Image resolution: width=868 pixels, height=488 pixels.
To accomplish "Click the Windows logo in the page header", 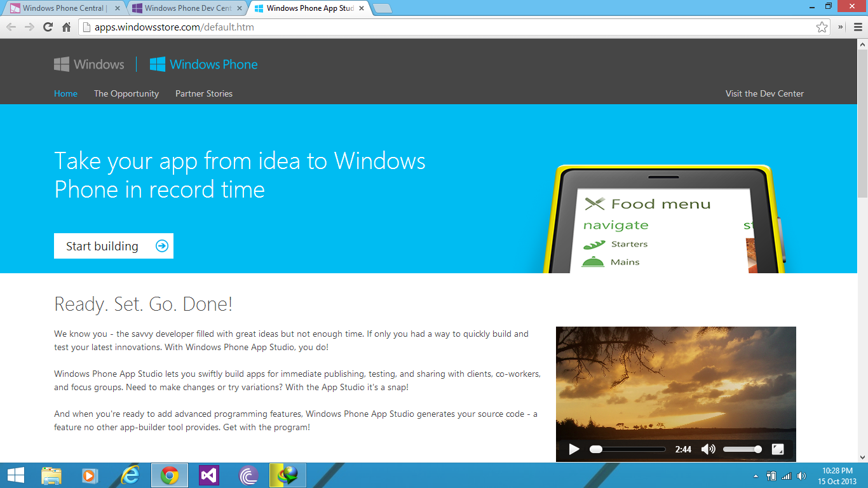I will [x=89, y=64].
